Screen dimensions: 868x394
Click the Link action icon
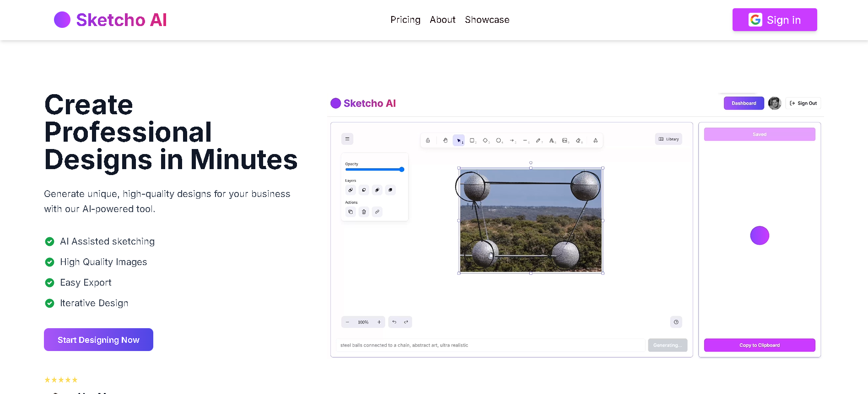tap(377, 212)
